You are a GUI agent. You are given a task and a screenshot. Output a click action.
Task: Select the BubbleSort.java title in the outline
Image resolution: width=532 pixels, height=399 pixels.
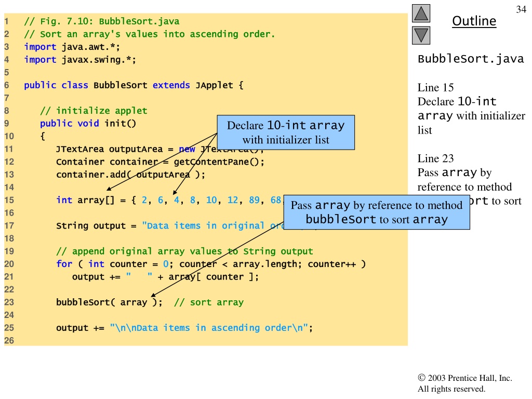point(471,59)
